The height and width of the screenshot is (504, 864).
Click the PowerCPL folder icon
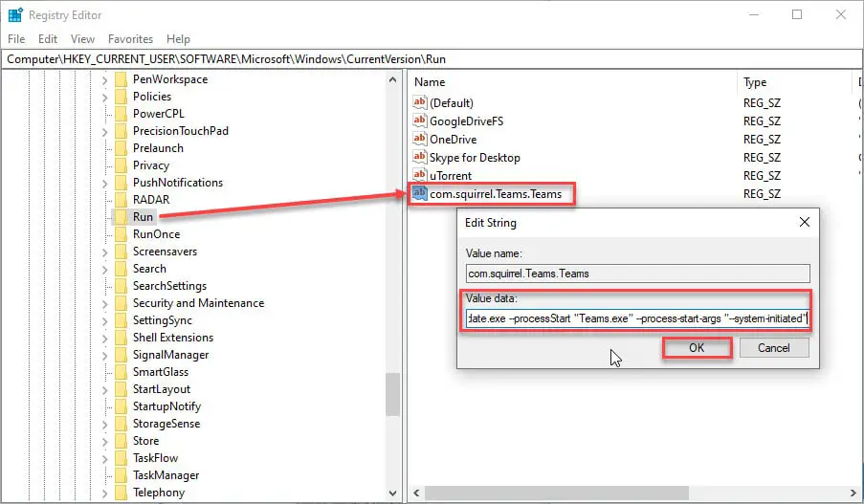pyautogui.click(x=121, y=114)
